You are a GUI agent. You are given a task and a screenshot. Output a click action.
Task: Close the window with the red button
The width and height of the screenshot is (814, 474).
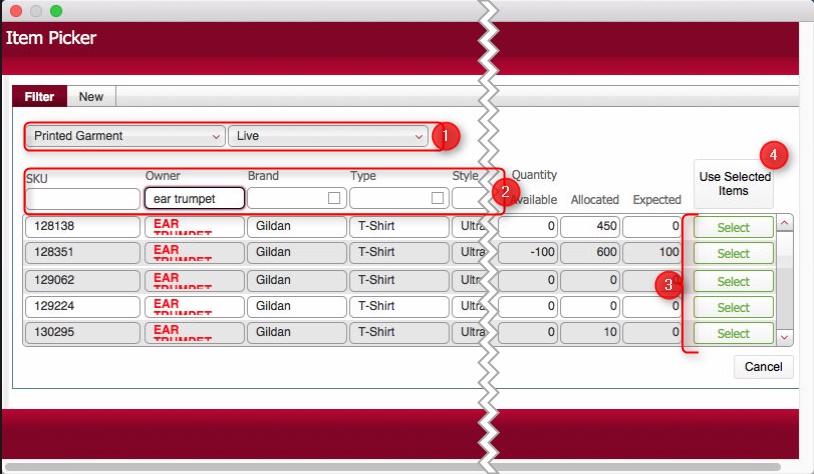tap(16, 11)
